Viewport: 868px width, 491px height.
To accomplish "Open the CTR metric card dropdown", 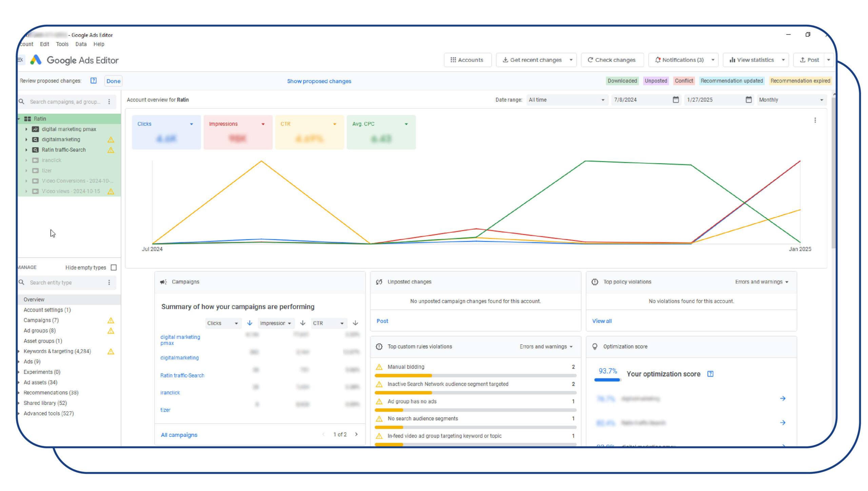I will pyautogui.click(x=334, y=124).
